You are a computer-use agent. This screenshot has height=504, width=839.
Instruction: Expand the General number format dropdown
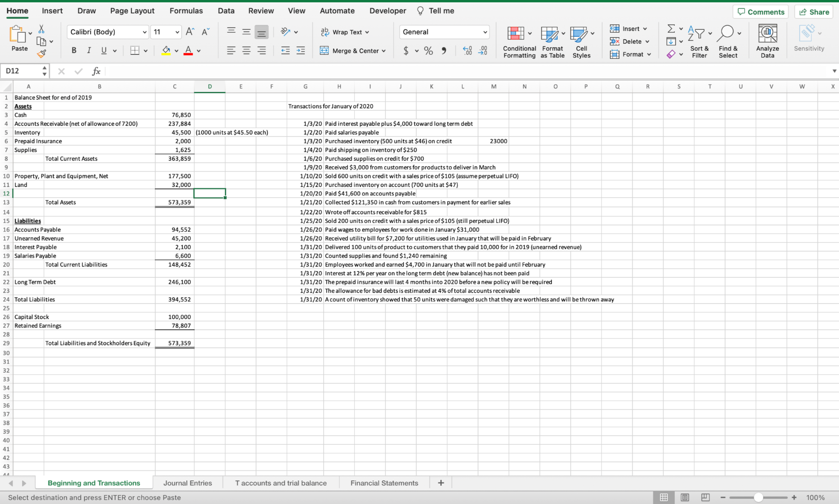point(485,32)
